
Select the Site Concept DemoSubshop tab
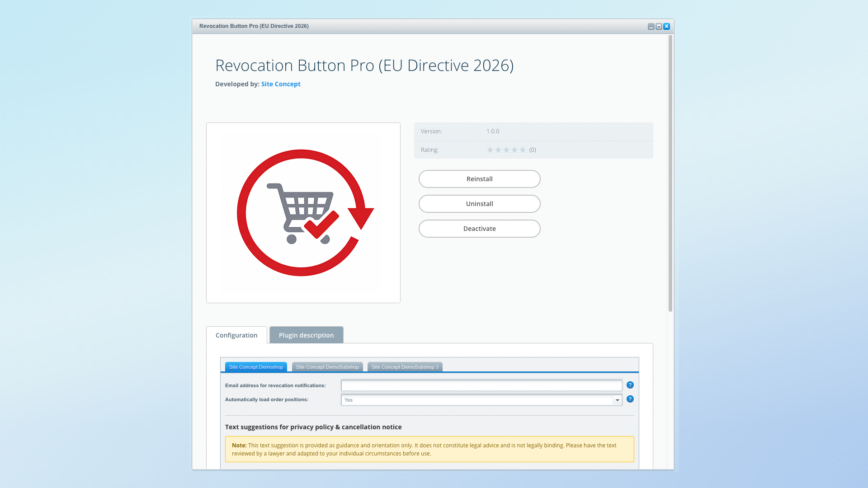[327, 367]
